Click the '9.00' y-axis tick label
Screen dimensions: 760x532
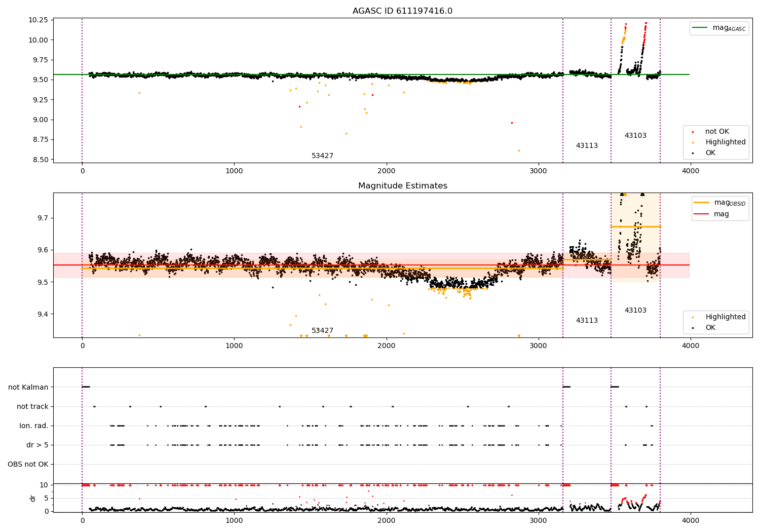click(41, 120)
